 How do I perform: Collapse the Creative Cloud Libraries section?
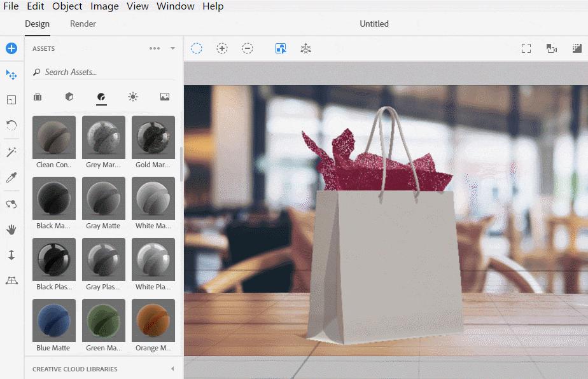(172, 369)
